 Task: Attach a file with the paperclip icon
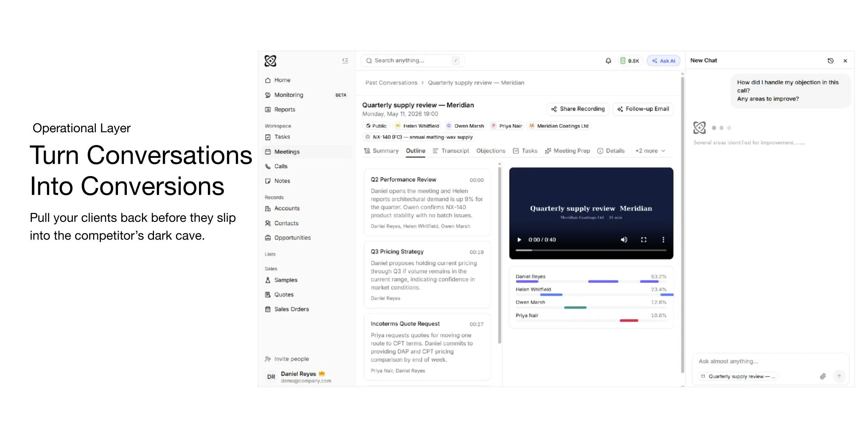tap(823, 376)
